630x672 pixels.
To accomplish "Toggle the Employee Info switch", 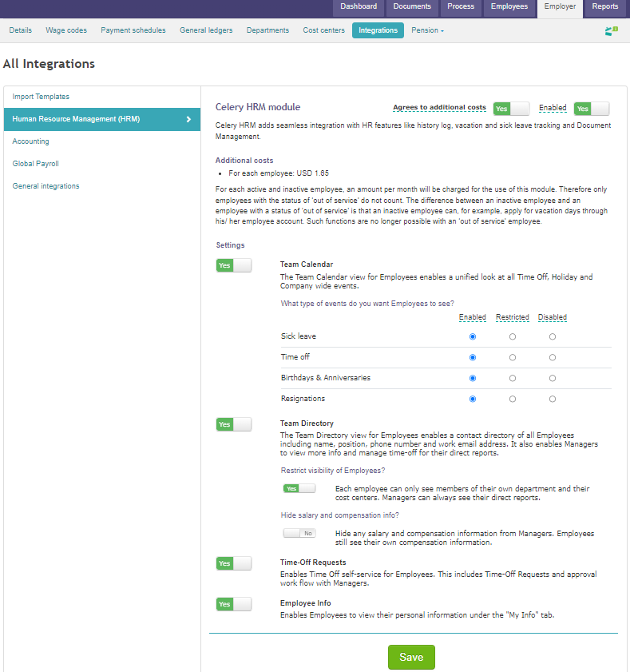I will tap(234, 604).
